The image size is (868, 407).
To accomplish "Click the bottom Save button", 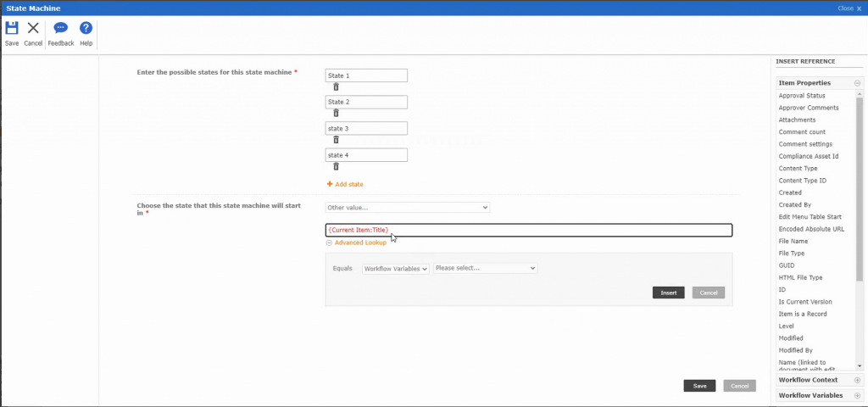I will tap(699, 386).
